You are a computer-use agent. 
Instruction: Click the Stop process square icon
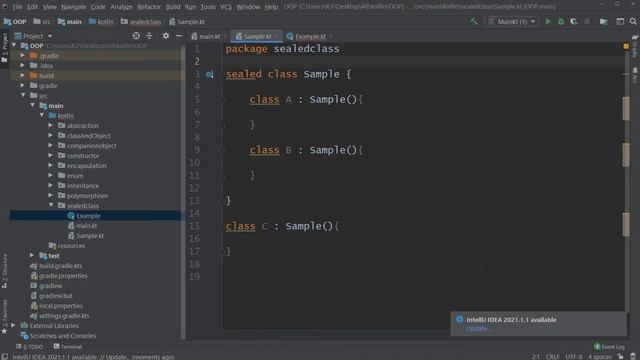click(x=587, y=21)
